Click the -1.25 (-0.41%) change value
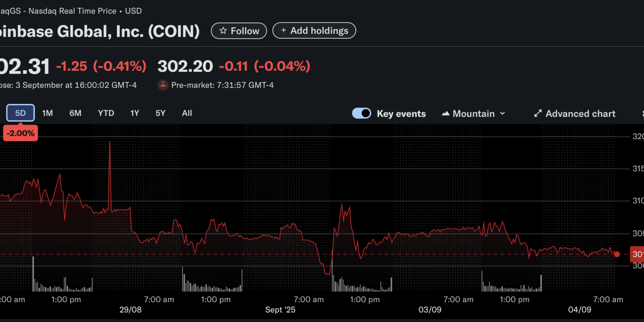Screen dimensions: 644x322 point(101,66)
